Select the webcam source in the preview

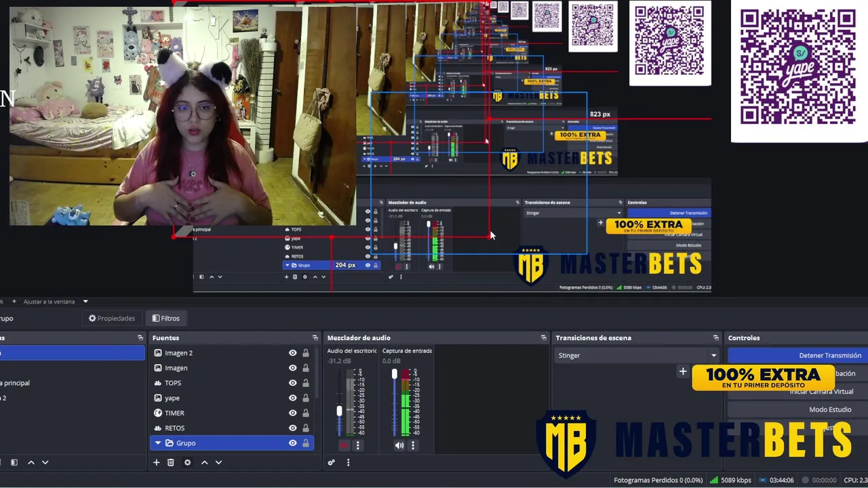(x=183, y=117)
